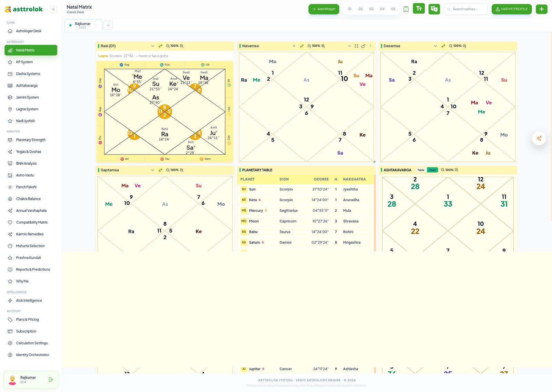Collapse the sidebar with the double-chevron icon
This screenshot has width=552, height=392.
(53, 9)
